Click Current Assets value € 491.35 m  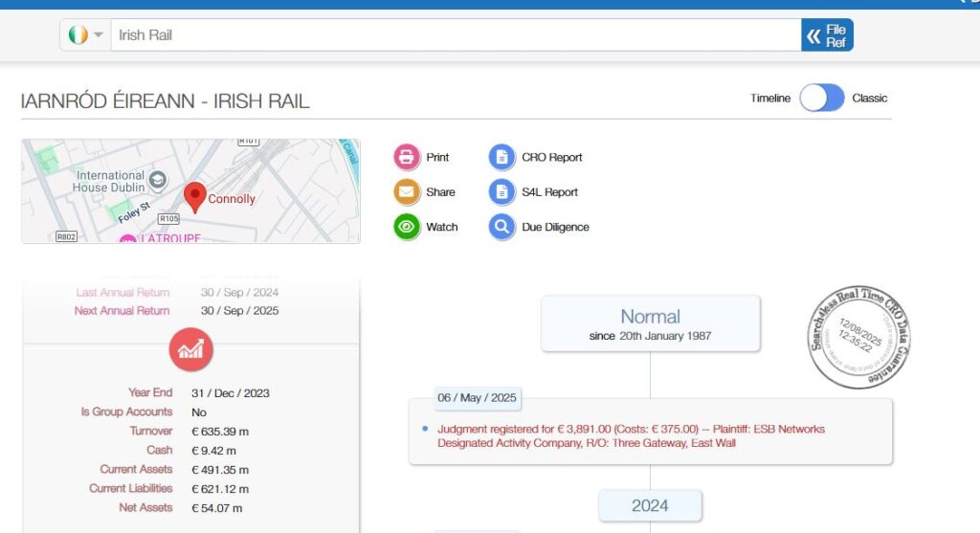coord(220,470)
